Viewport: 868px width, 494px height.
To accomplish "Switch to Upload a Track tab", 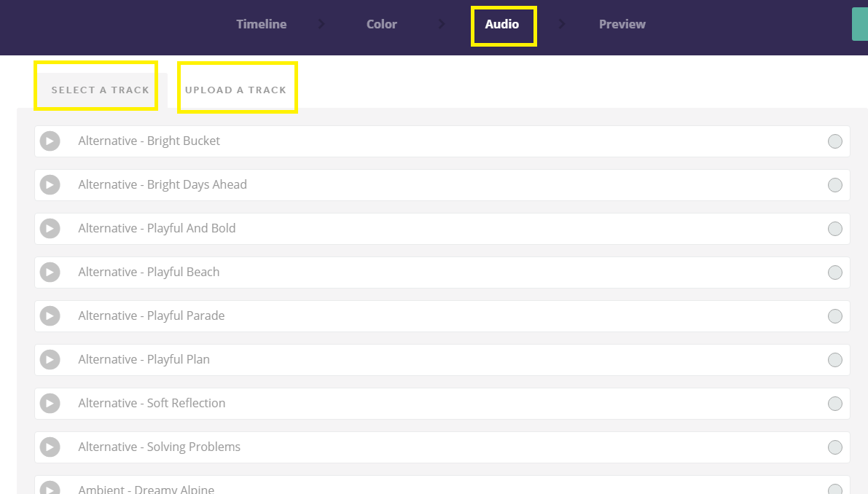I will coord(236,90).
